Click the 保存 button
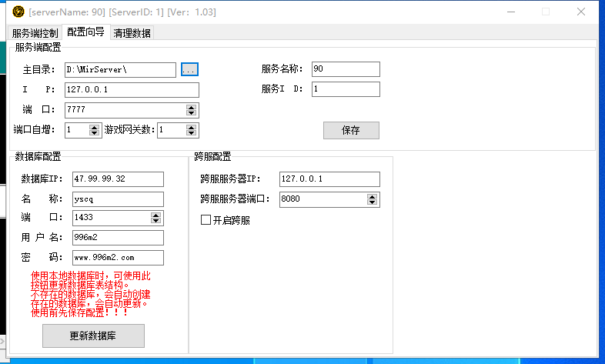Image resolution: width=605 pixels, height=364 pixels. 351,130
